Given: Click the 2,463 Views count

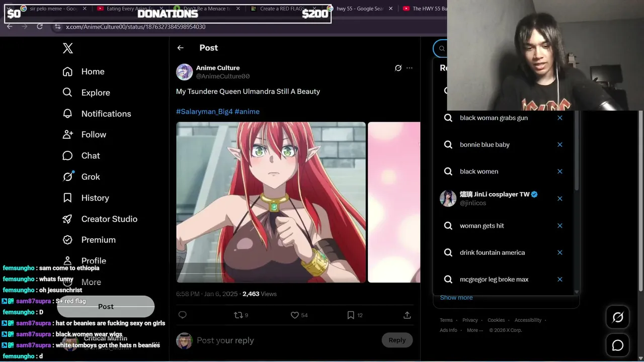Looking at the screenshot, I should click(x=260, y=294).
